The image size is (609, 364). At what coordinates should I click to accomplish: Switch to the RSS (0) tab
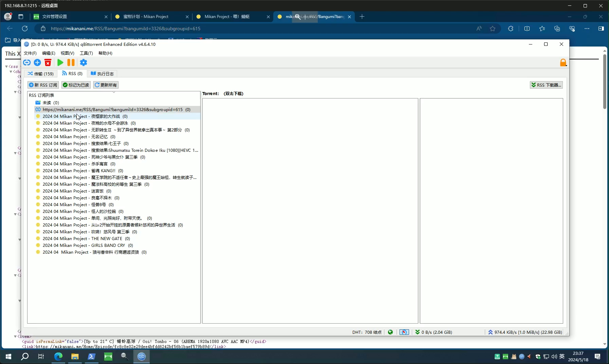click(72, 73)
